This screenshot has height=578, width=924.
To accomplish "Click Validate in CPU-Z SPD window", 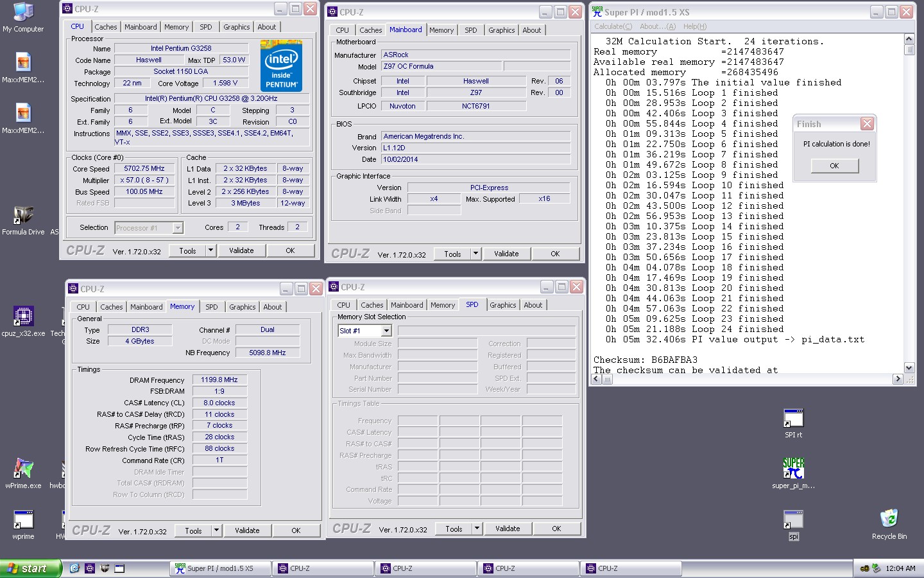I will (508, 529).
